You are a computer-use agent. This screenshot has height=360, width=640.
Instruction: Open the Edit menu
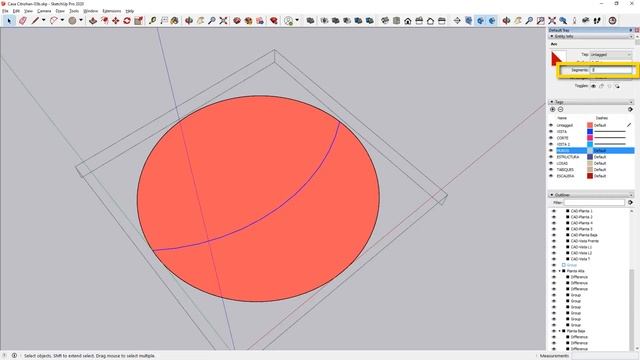16,11
